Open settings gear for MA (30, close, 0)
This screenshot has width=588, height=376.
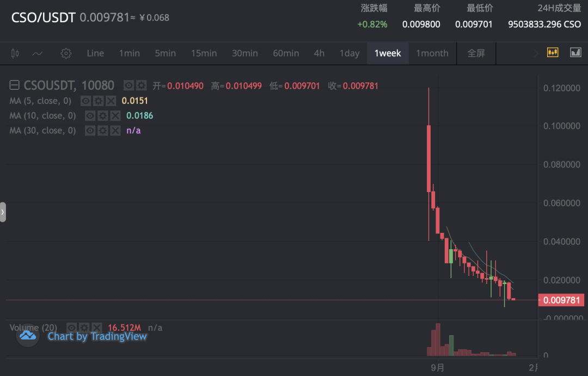point(103,131)
